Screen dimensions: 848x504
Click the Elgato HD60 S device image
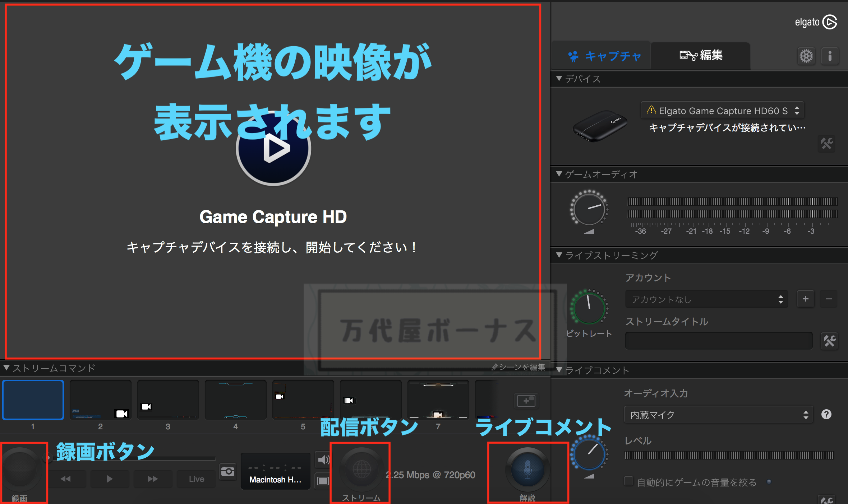point(599,126)
